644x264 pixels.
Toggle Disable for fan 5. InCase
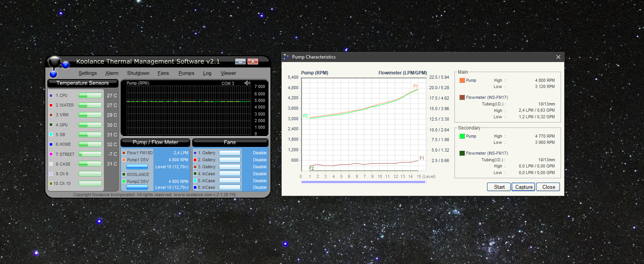[x=260, y=181]
